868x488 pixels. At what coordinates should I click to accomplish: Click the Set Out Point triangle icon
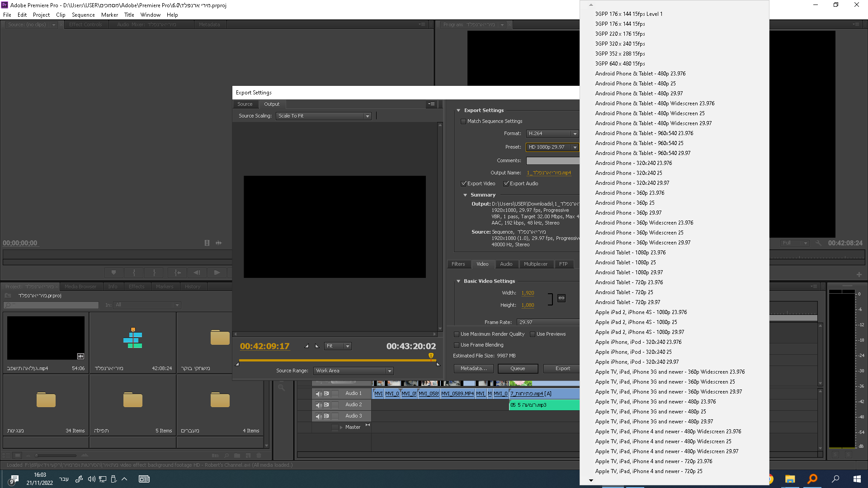click(317, 346)
